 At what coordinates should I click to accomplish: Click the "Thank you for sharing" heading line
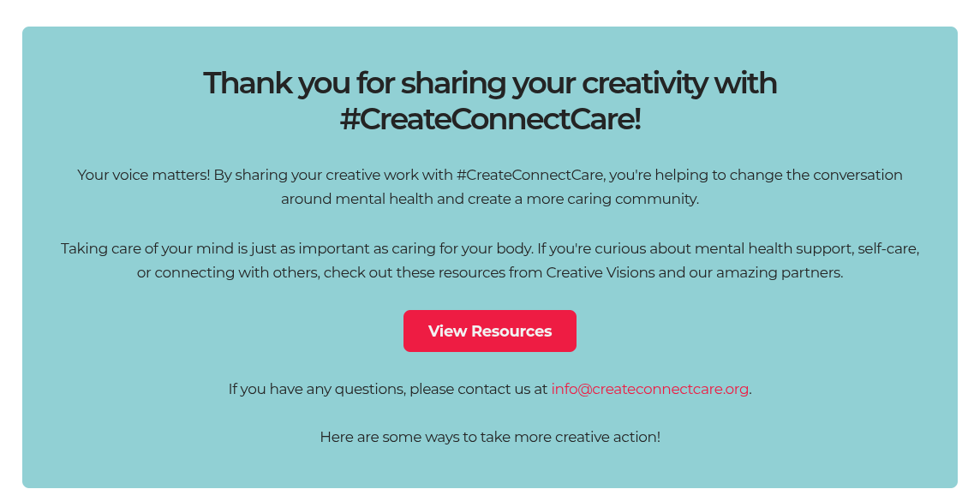(x=489, y=84)
